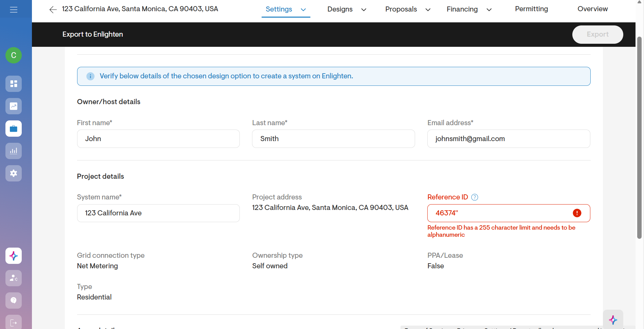Click the red error icon in Reference ID
The image size is (644, 329).
[x=577, y=213]
